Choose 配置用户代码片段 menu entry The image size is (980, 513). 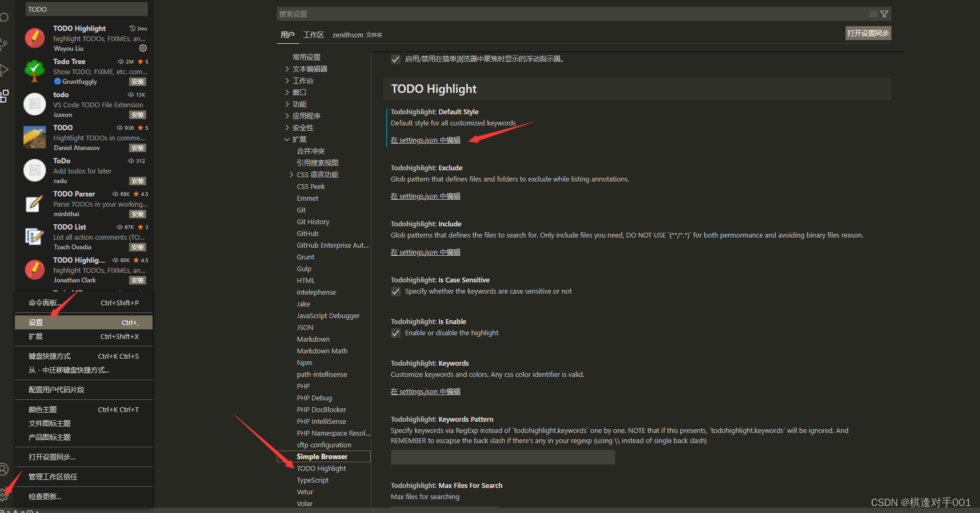[x=84, y=390]
